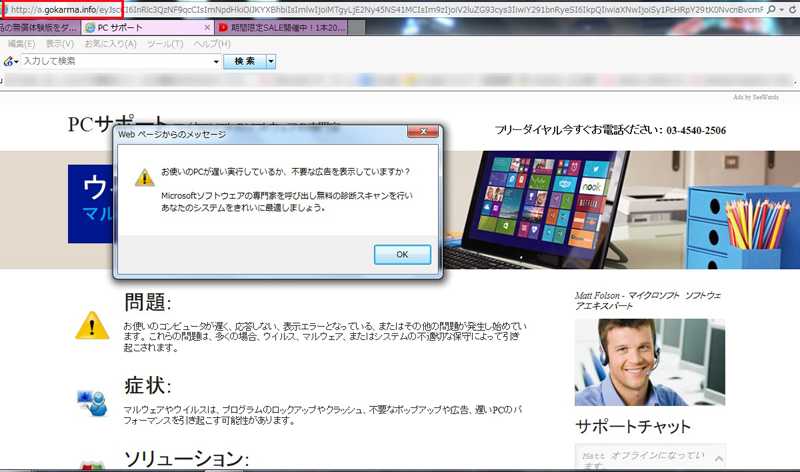The width and height of the screenshot is (800, 472).
Task: Click the Ads by SeeWords link
Action: click(x=756, y=97)
